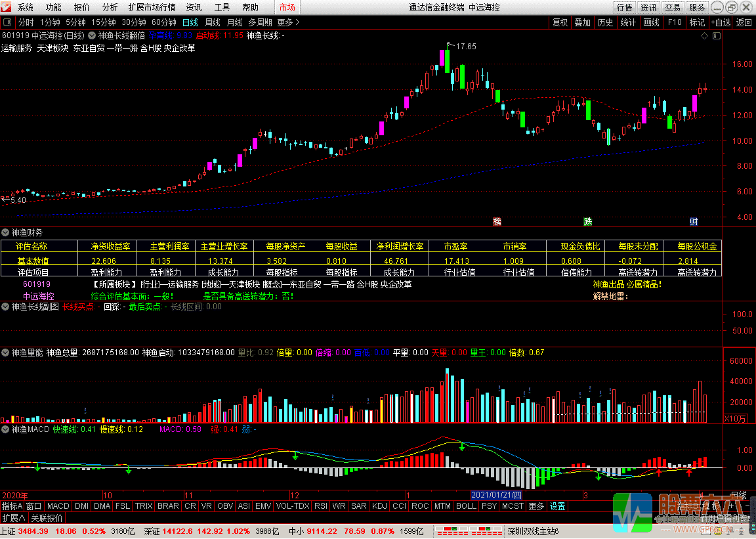This screenshot has width=756, height=539.
Task: Select the 60分钟 timeframe
Action: pos(163,22)
